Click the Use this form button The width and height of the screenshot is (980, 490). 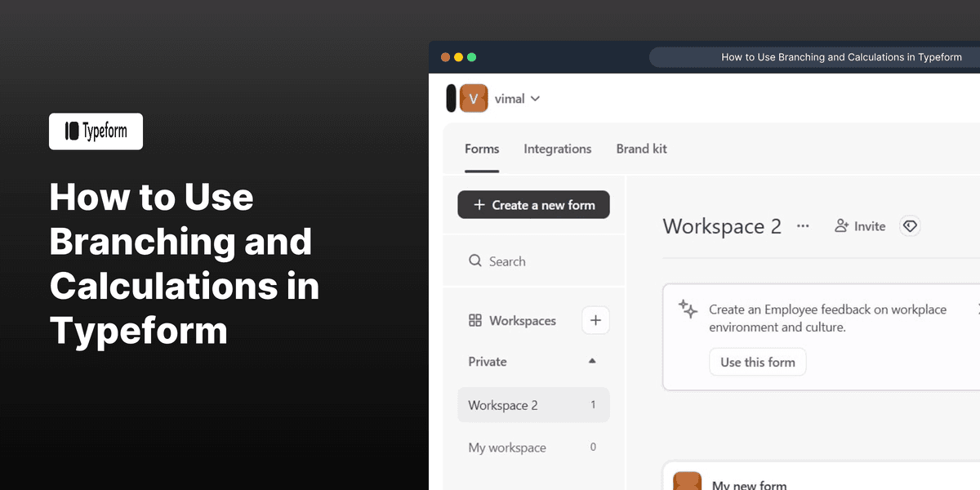click(757, 362)
